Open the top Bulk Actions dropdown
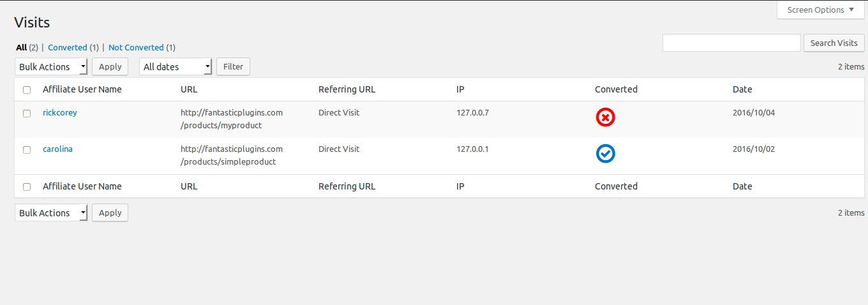Screen dimensions: 868x305 [51, 67]
